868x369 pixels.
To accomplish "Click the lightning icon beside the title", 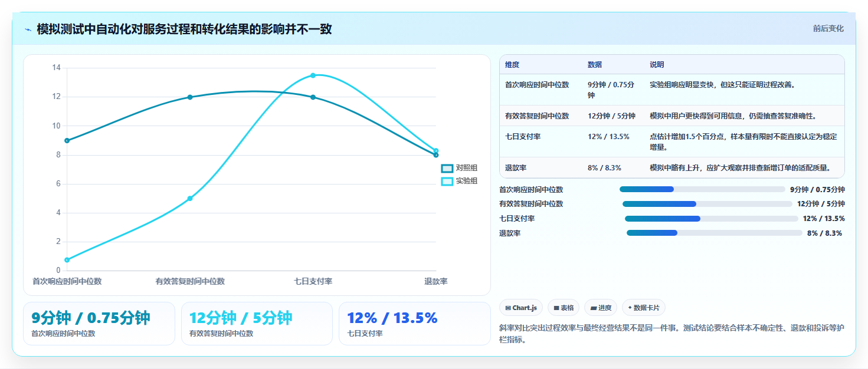I will click(28, 29).
